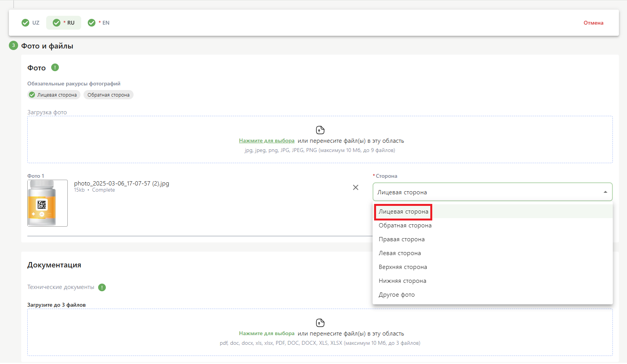Open the bottle photo thumbnail preview
This screenshot has height=364, width=627.
pyautogui.click(x=47, y=203)
